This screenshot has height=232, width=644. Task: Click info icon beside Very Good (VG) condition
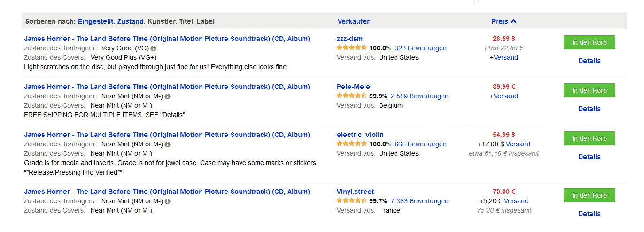[x=154, y=48]
